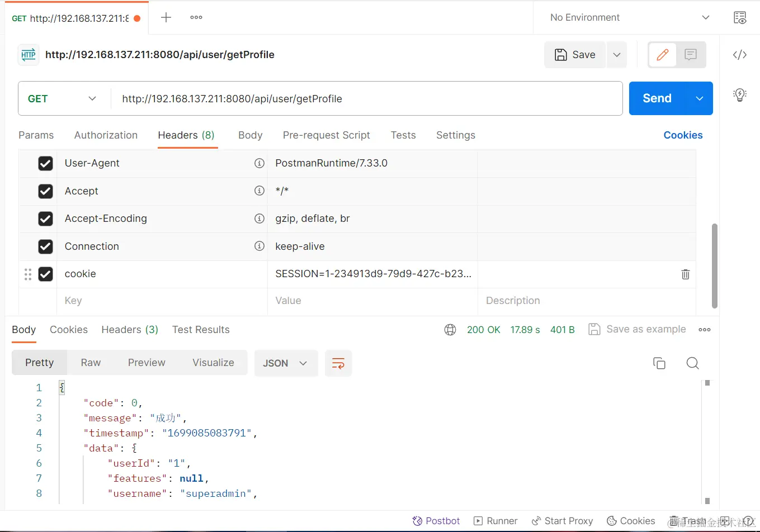This screenshot has width=760, height=532.
Task: Search within the response body
Action: [x=692, y=363]
